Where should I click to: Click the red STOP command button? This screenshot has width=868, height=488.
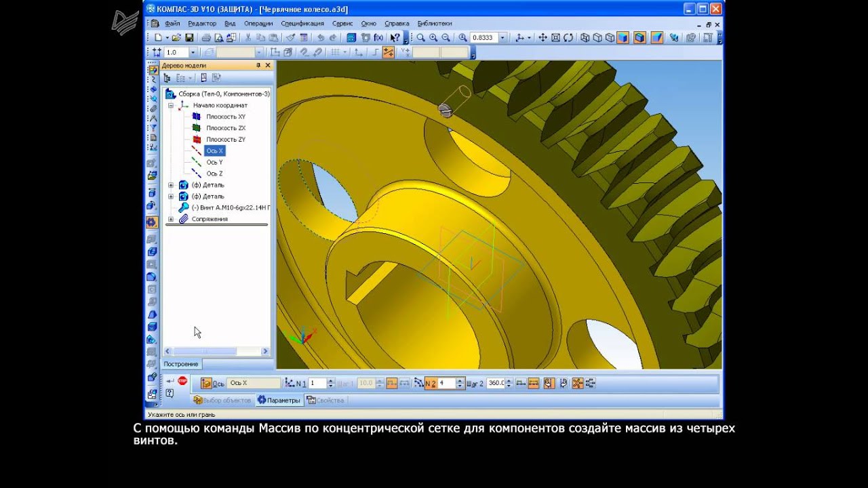182,380
